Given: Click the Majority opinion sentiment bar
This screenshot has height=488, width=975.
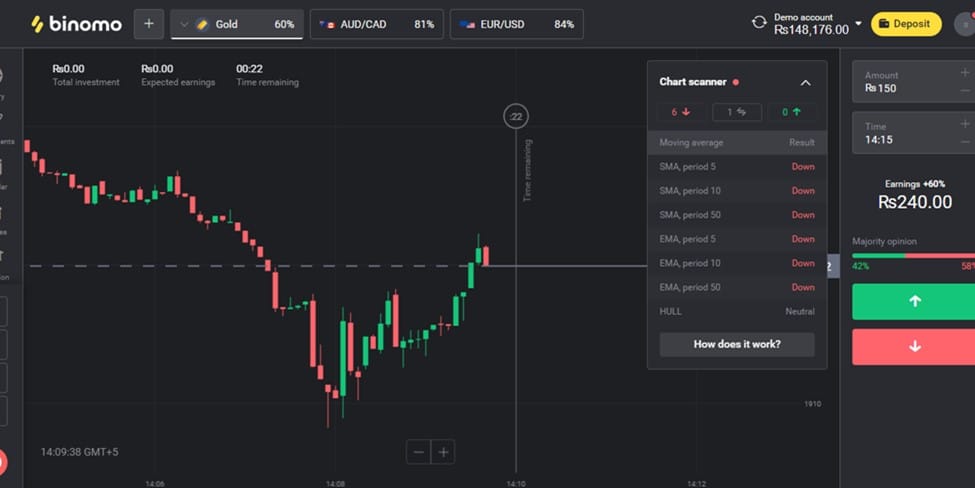Looking at the screenshot, I should point(913,256).
